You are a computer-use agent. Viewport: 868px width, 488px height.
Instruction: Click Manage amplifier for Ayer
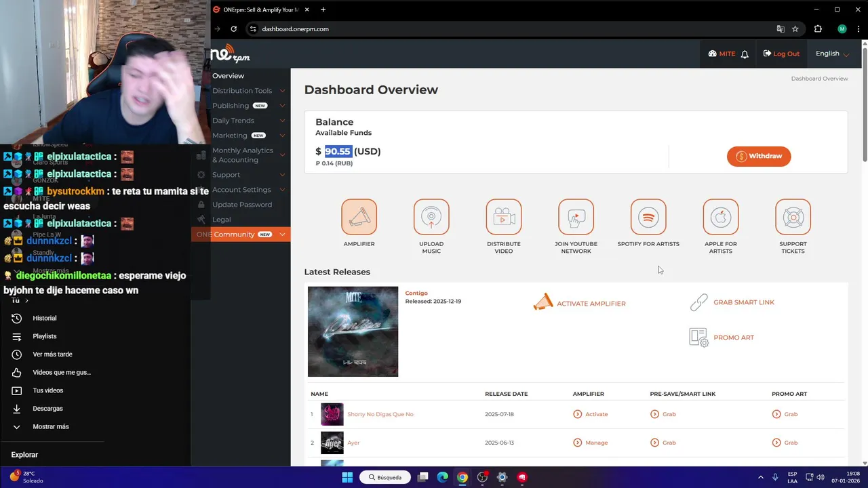591,443
